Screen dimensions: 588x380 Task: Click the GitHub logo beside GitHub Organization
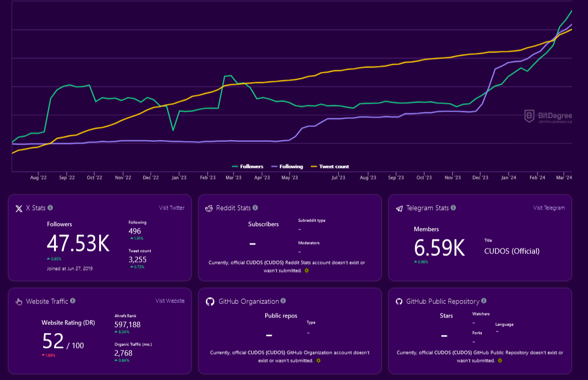point(210,301)
